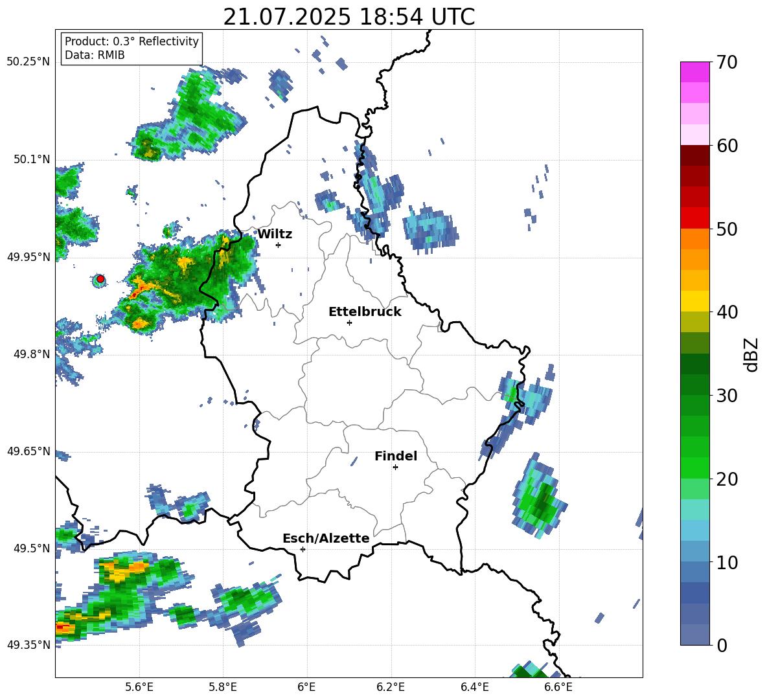767x700 pixels.
Task: Click the 50 value on the colorbar
Action: (726, 229)
